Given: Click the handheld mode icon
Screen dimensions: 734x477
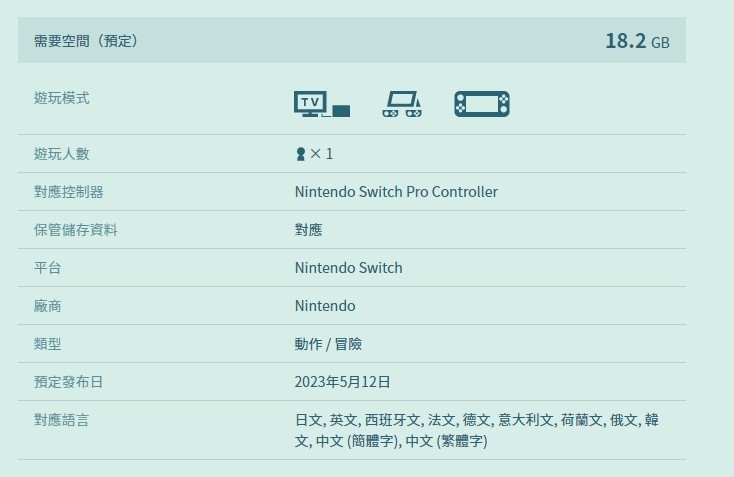Looking at the screenshot, I should point(482,104).
